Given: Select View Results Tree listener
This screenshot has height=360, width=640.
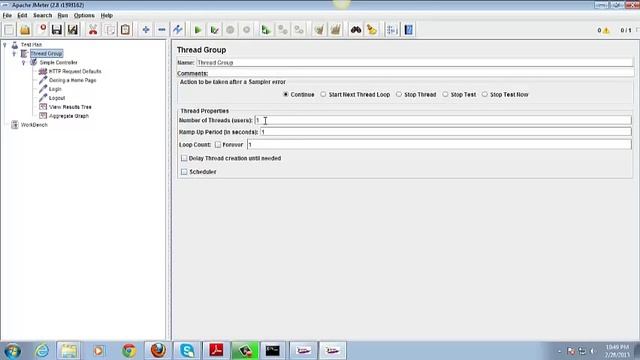Looking at the screenshot, I should click(x=70, y=107).
